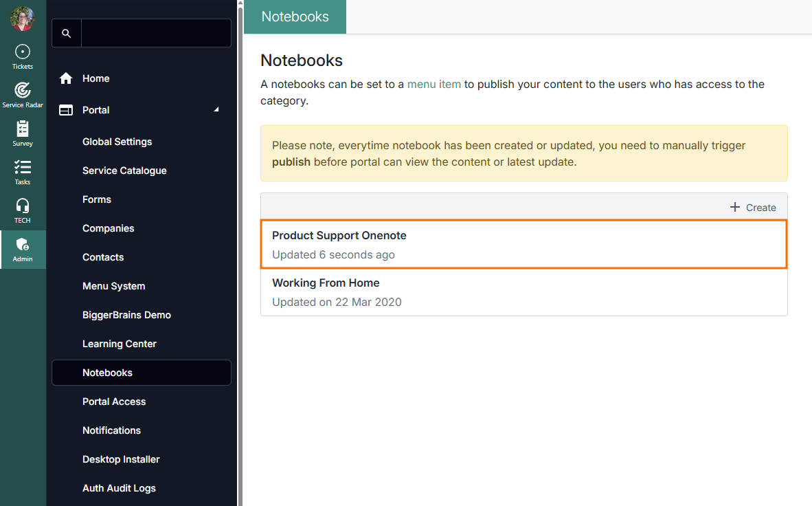Follow the 'menu item' link

pyautogui.click(x=433, y=85)
